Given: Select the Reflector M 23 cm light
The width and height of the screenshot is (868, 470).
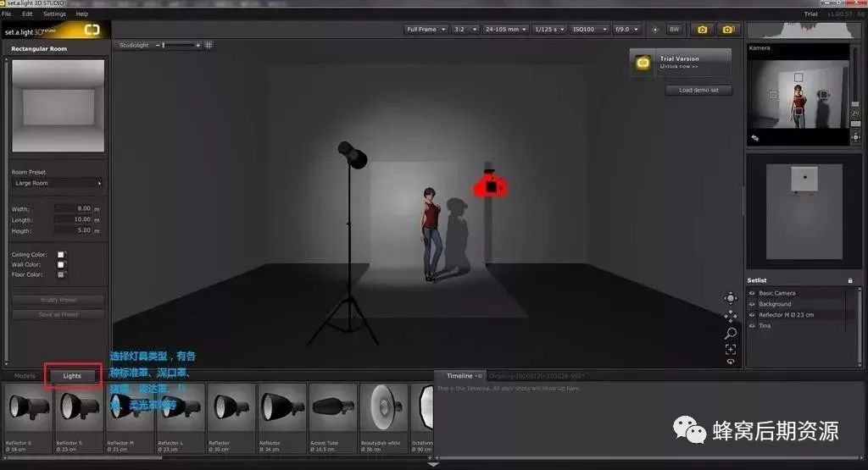Looking at the screenshot, I should 130,418.
